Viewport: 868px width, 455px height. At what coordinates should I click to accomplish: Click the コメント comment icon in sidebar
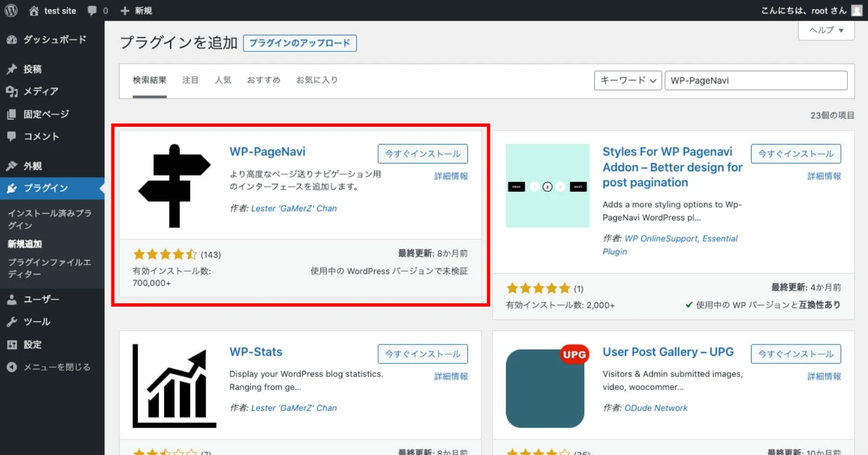pyautogui.click(x=11, y=136)
